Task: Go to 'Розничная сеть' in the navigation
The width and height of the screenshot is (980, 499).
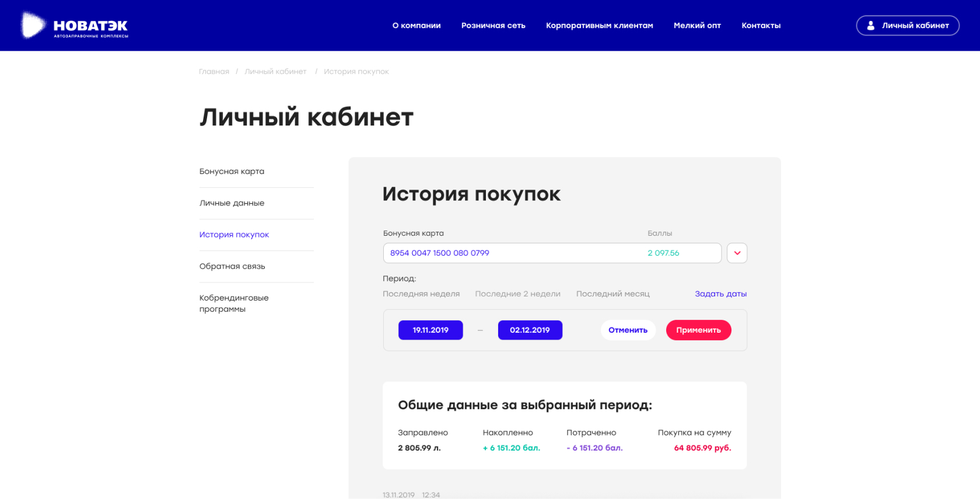Action: pos(493,26)
